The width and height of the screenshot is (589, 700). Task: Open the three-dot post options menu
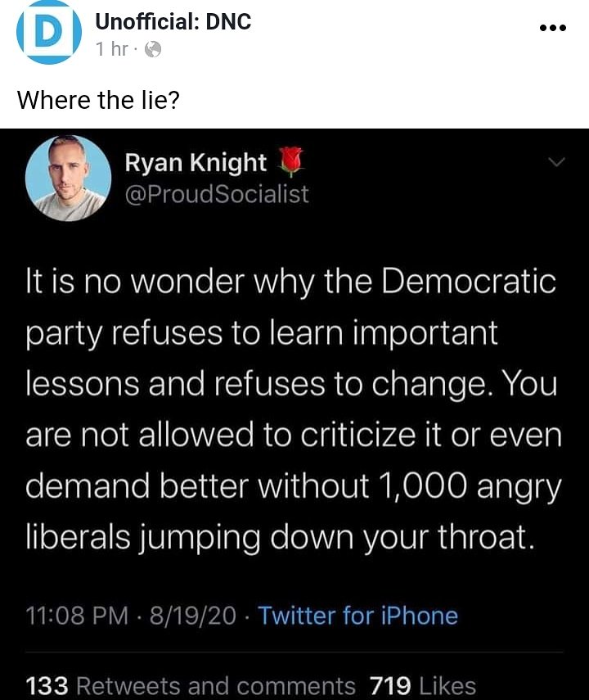point(553,27)
